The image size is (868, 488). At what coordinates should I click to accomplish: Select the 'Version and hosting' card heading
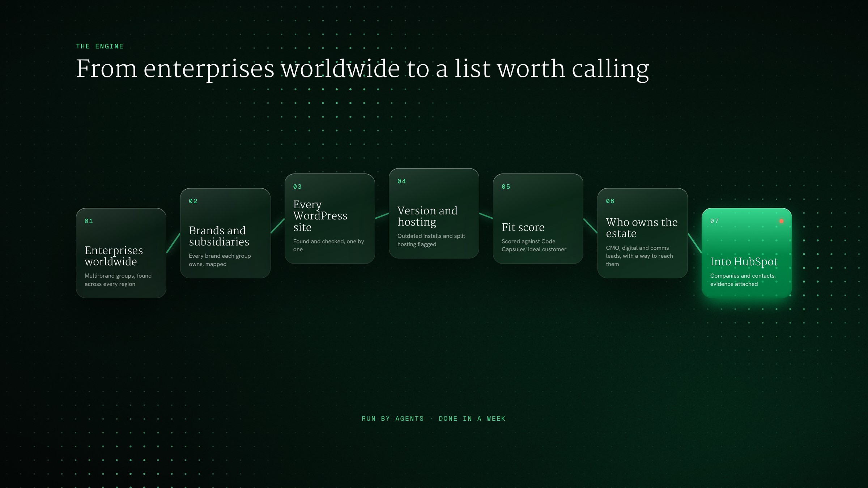[x=427, y=216]
